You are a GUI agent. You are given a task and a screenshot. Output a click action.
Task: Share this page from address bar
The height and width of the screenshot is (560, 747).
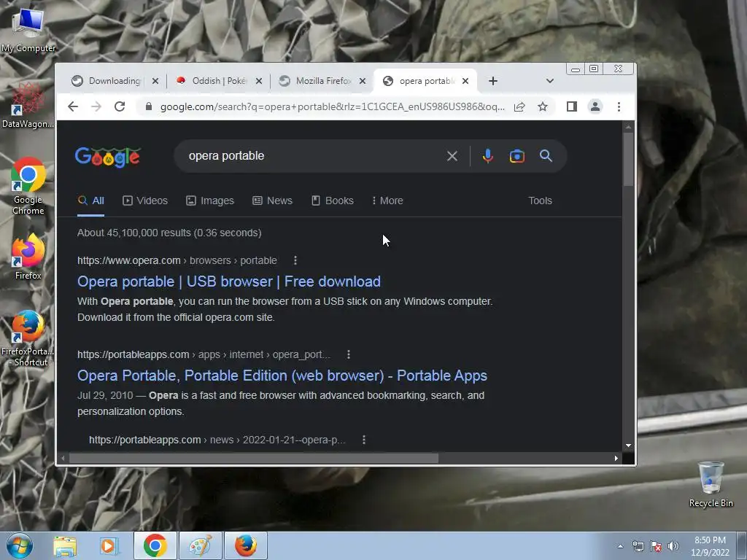pyautogui.click(x=519, y=106)
